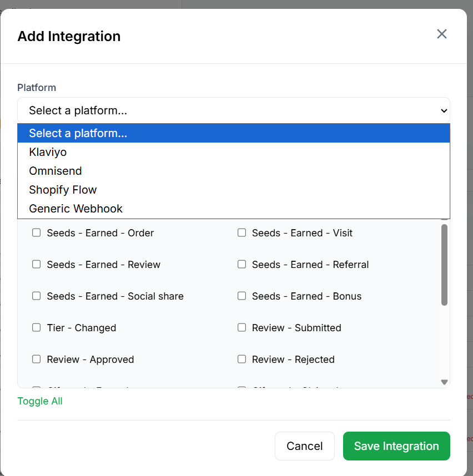Open the Platform dropdown
The image size is (473, 476).
point(233,110)
